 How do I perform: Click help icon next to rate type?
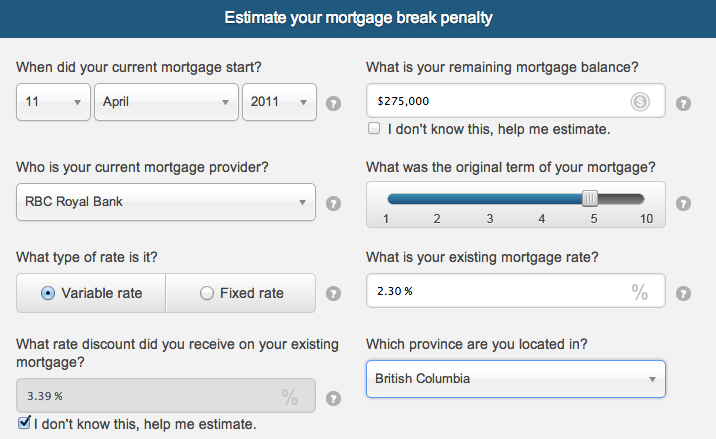pyautogui.click(x=333, y=293)
